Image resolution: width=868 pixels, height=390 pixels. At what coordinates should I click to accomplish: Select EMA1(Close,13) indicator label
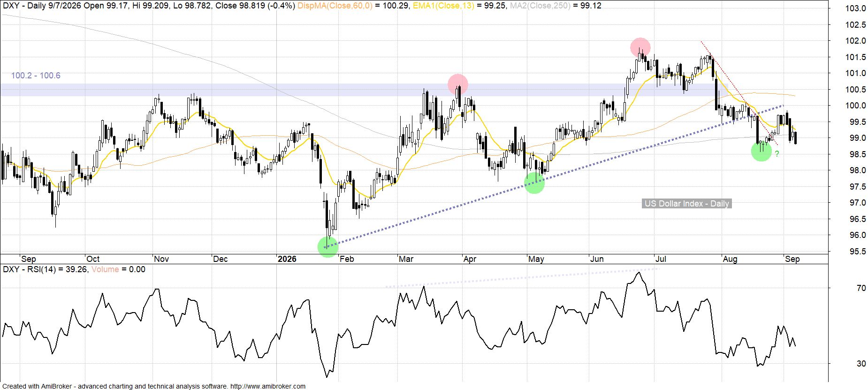click(443, 6)
